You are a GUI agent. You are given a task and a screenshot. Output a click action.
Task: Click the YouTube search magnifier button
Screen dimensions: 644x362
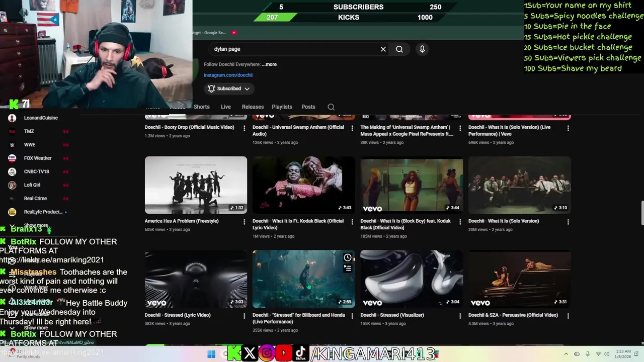[x=399, y=49]
